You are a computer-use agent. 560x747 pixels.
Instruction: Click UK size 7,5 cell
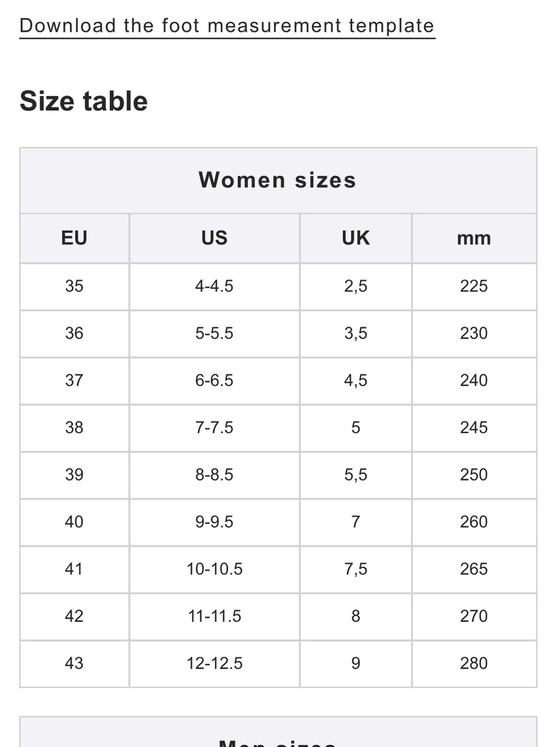356,569
